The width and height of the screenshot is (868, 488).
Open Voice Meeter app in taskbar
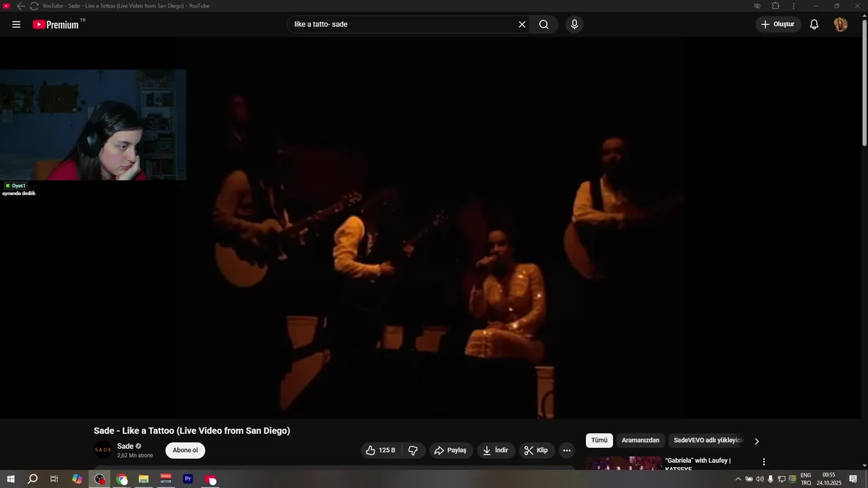pyautogui.click(x=166, y=479)
